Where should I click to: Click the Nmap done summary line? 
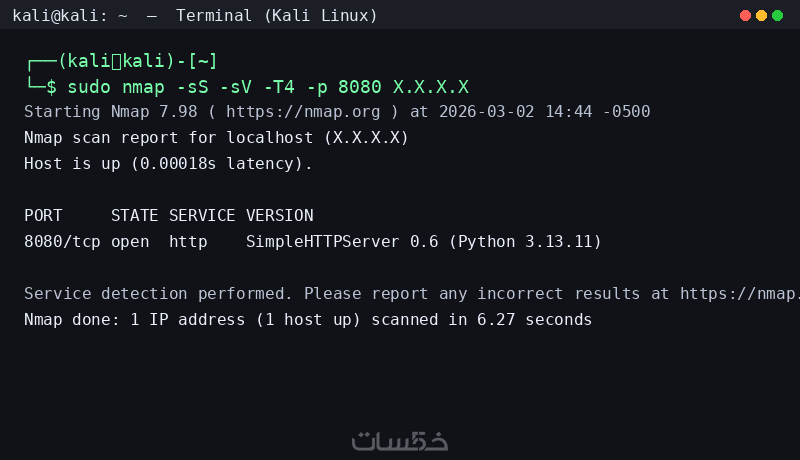click(308, 320)
